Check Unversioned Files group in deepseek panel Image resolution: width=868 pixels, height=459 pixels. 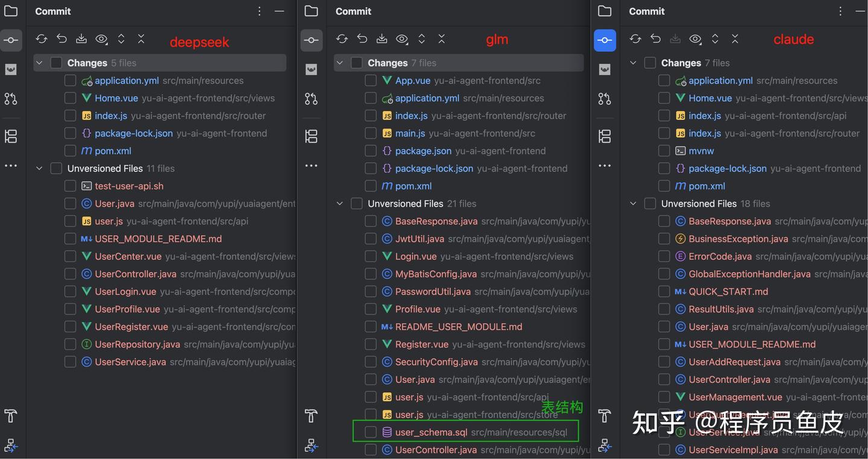(x=56, y=168)
